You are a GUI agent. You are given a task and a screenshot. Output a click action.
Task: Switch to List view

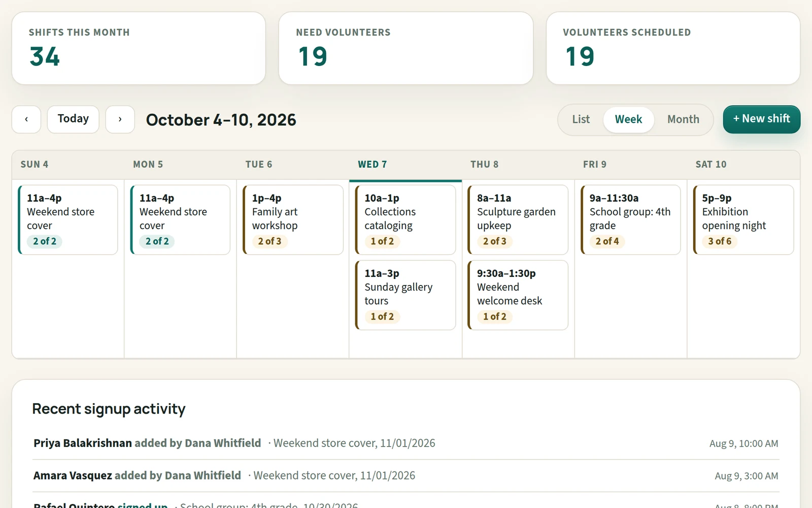581,119
